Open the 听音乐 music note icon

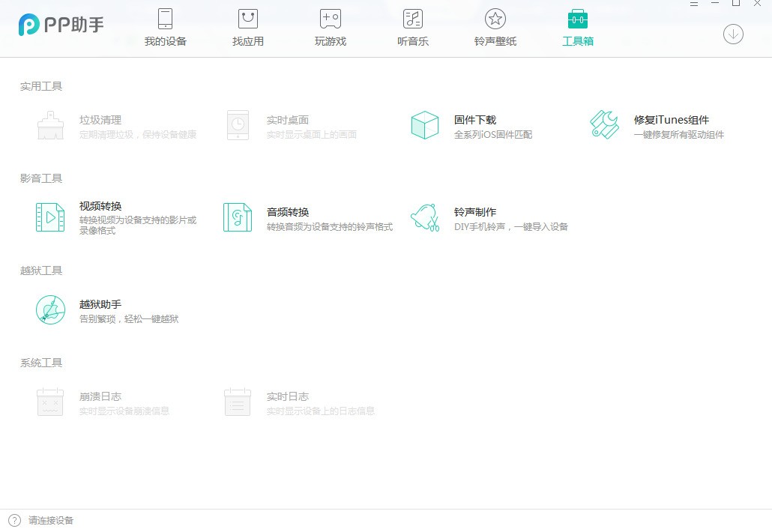tap(412, 19)
